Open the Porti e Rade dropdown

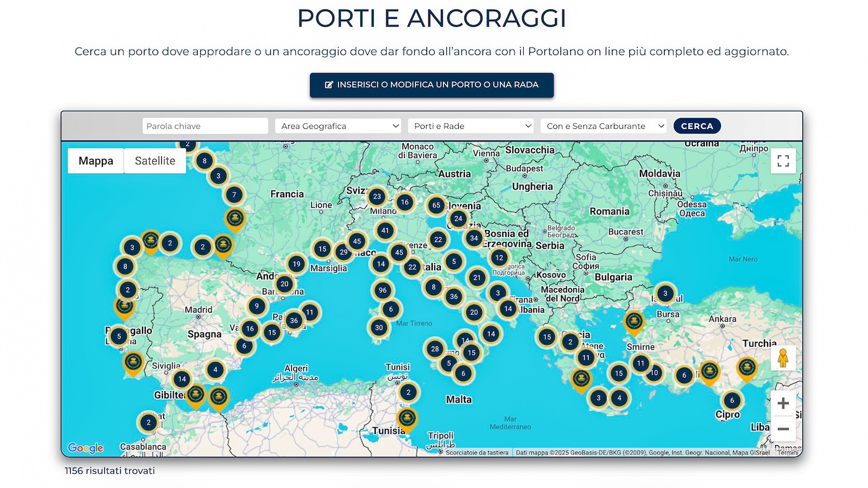(x=471, y=125)
